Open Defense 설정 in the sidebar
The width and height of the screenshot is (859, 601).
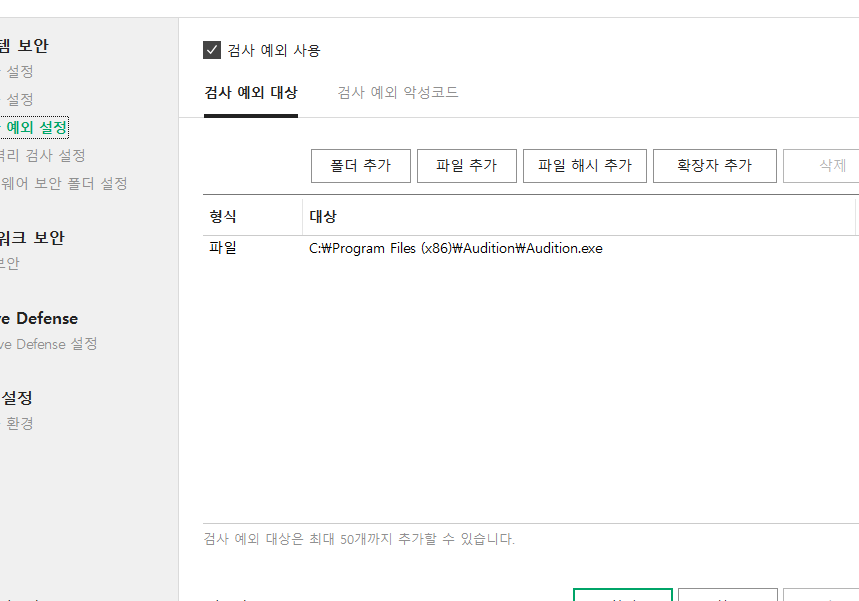[x=48, y=344]
